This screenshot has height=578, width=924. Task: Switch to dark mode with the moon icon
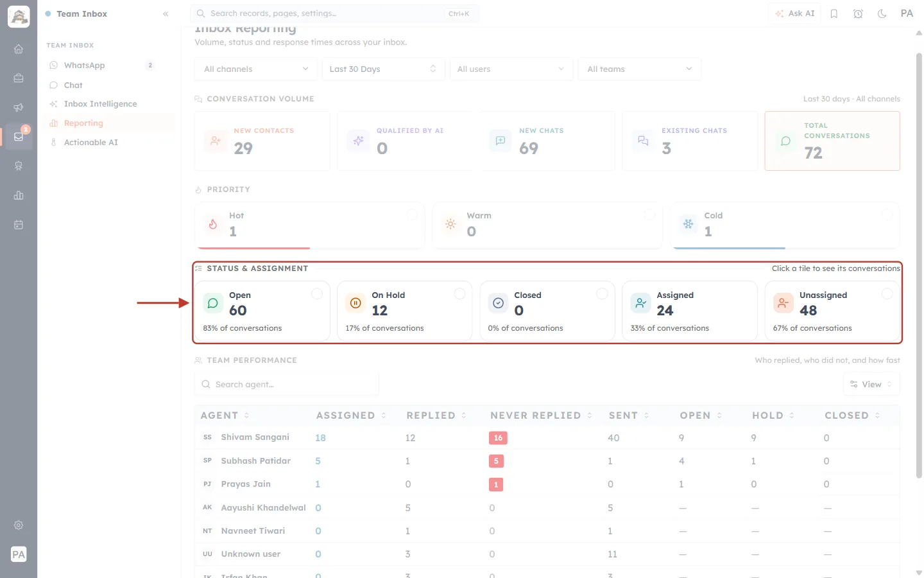pyautogui.click(x=882, y=13)
